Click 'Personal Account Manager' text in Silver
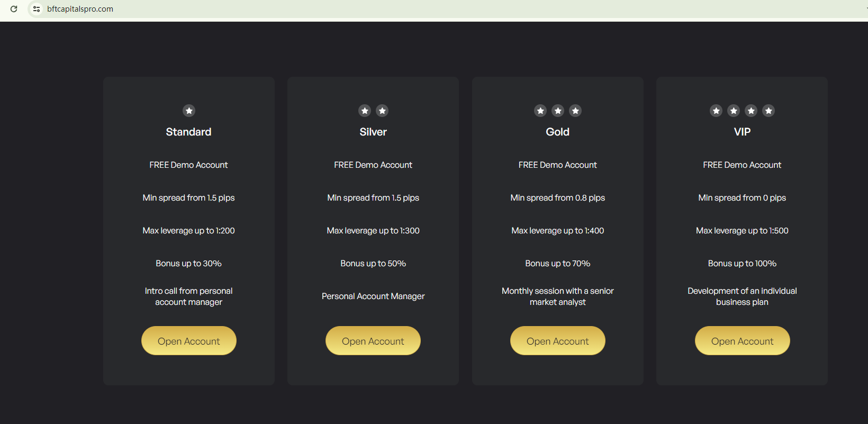The width and height of the screenshot is (868, 424). pyautogui.click(x=373, y=296)
